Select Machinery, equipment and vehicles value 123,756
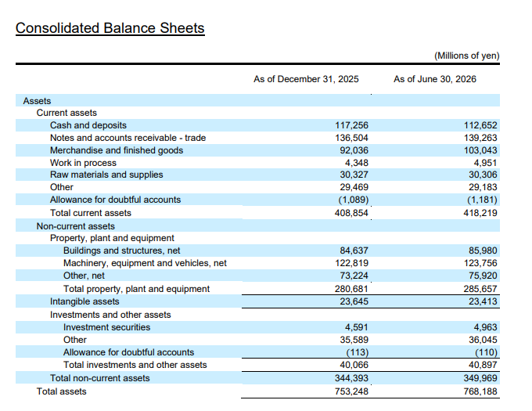 click(x=480, y=263)
